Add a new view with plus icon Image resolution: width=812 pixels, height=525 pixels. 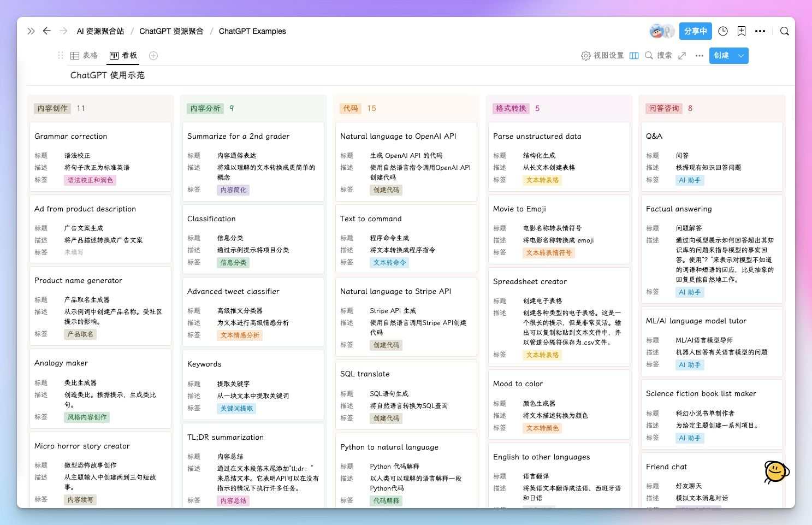[153, 56]
